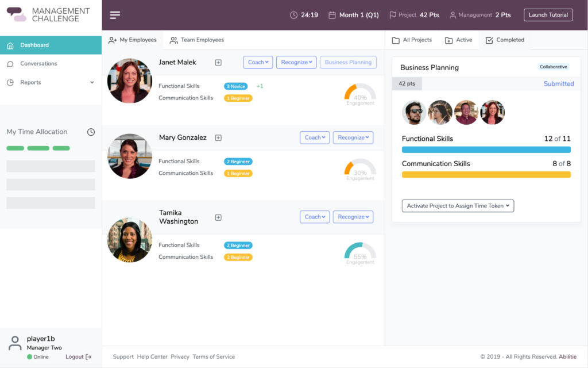
Task: Click plus icon next to Janet Malek
Action: coord(218,63)
